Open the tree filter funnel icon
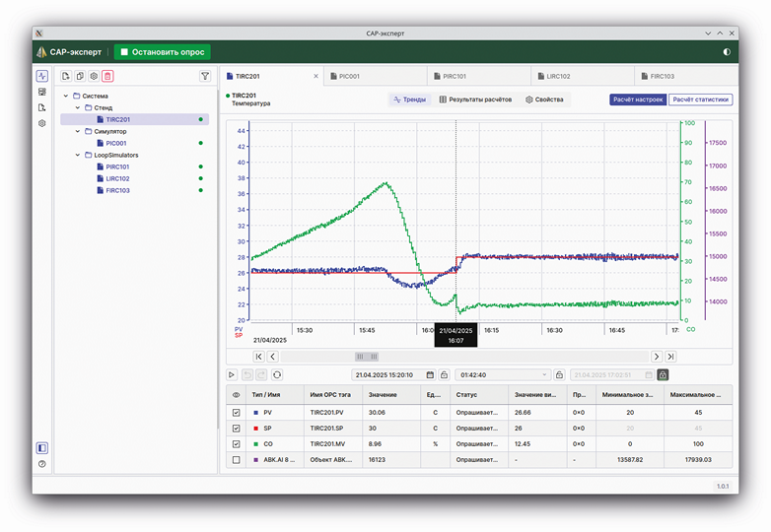The height and width of the screenshot is (532, 771). point(204,76)
